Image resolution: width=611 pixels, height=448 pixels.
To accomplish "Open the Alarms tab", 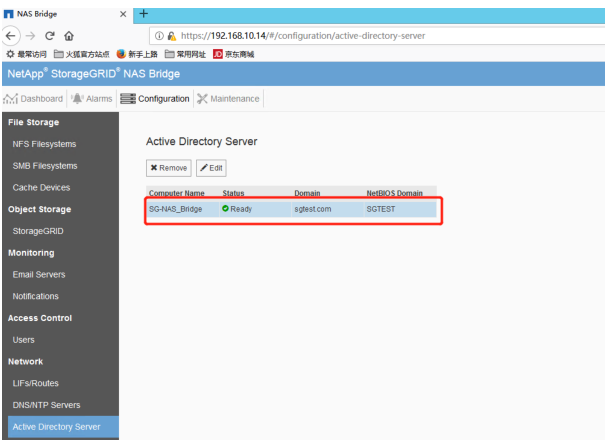I will tap(92, 99).
